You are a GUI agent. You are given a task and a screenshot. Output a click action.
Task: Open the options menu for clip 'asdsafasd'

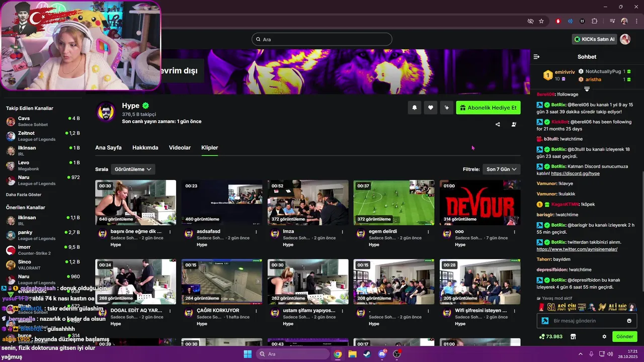(x=256, y=232)
